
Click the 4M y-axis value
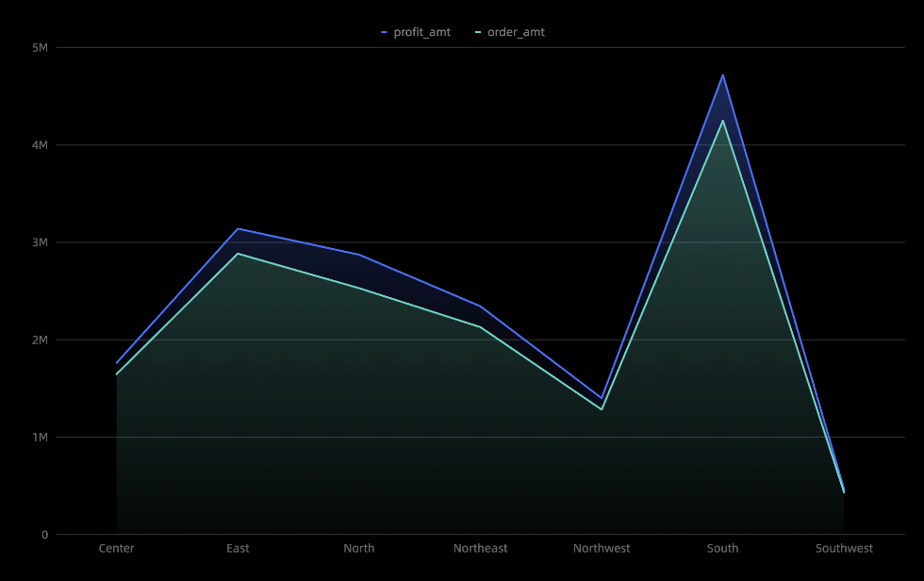[x=40, y=145]
